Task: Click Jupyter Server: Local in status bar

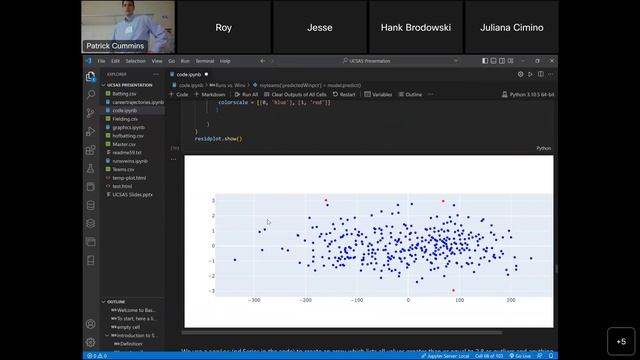Action: pyautogui.click(x=445, y=356)
